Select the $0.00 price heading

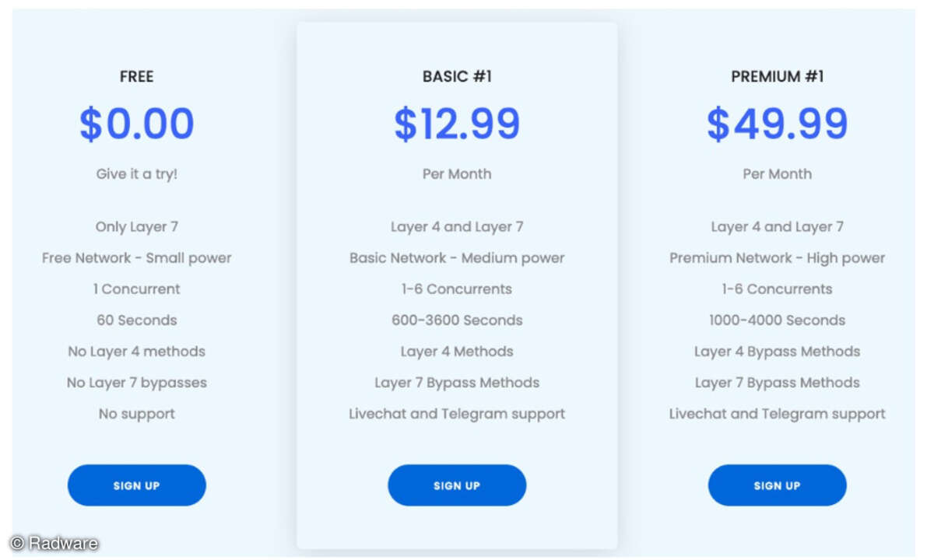pyautogui.click(x=137, y=124)
